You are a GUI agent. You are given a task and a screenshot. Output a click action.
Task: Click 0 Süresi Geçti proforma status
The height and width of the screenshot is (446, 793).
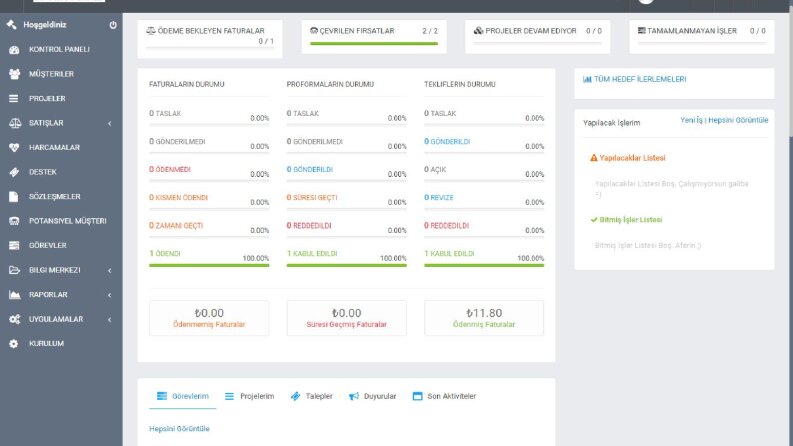(312, 198)
